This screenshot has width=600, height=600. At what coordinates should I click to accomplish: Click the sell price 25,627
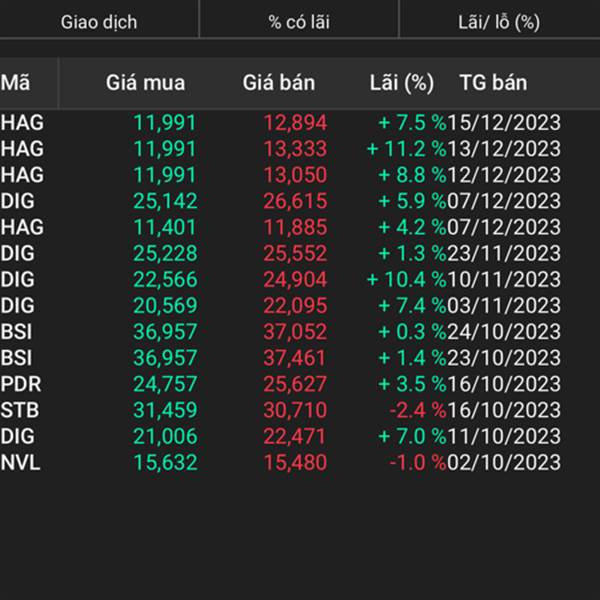(295, 384)
